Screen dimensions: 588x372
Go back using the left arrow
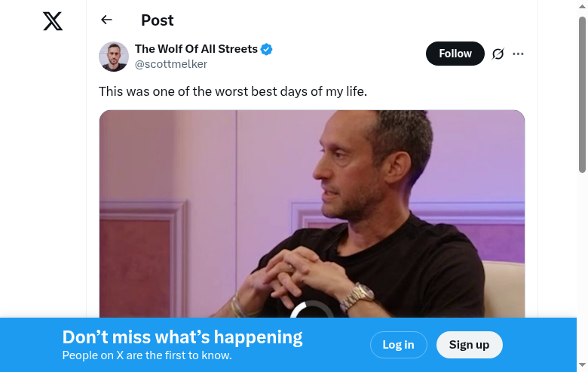pyautogui.click(x=106, y=20)
